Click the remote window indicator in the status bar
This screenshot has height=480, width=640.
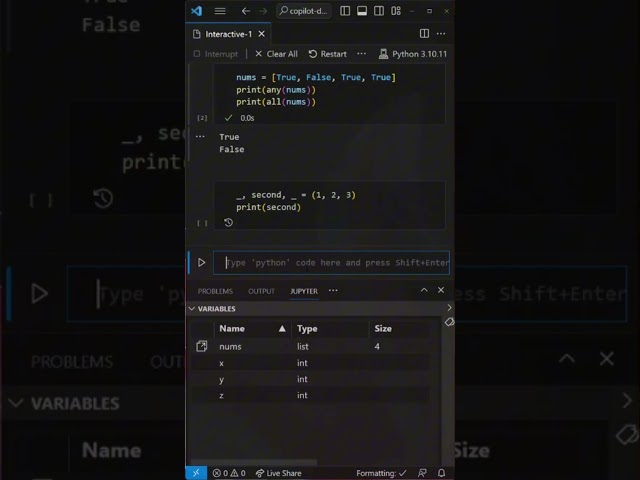pos(196,473)
